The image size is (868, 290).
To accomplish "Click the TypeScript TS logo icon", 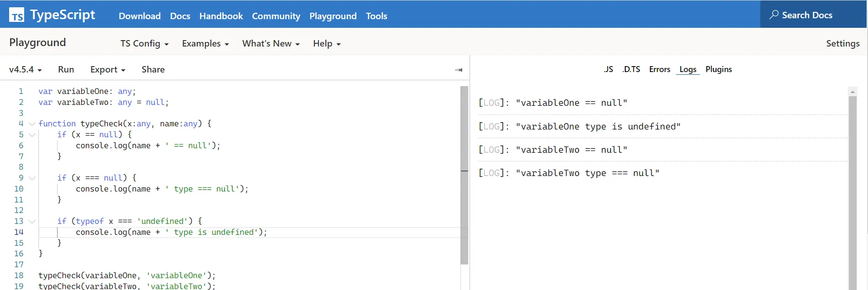I will pos(17,15).
